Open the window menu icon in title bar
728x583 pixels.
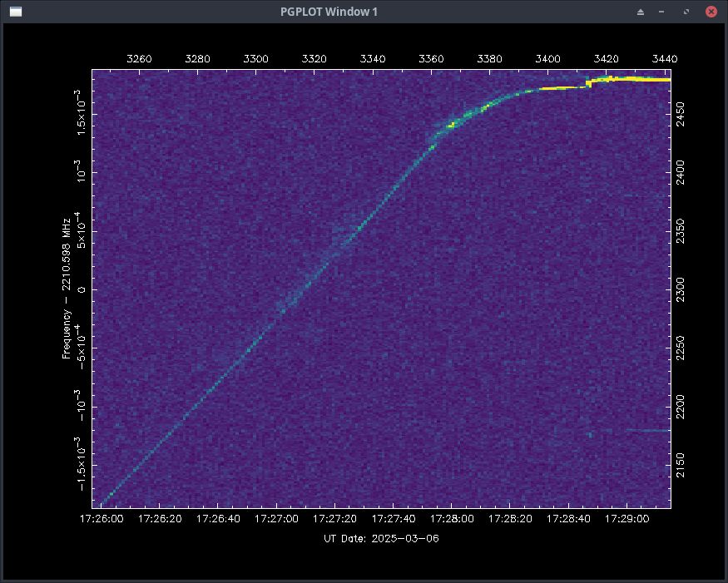coord(16,12)
